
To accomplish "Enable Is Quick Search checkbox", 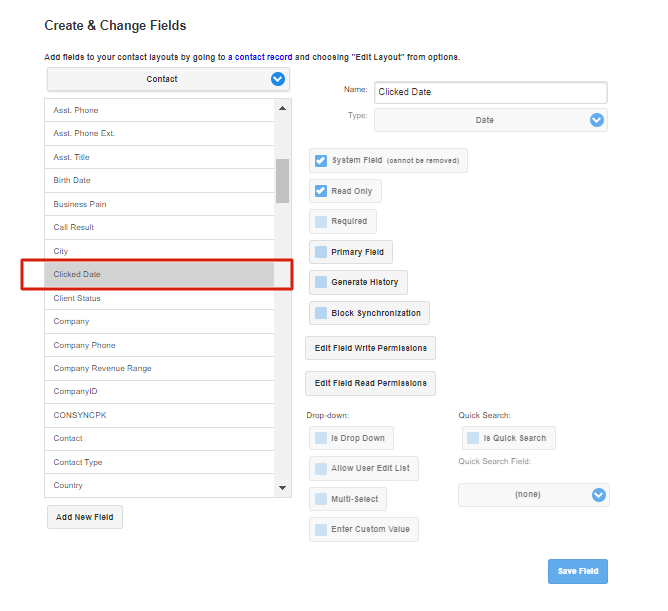I will [473, 438].
